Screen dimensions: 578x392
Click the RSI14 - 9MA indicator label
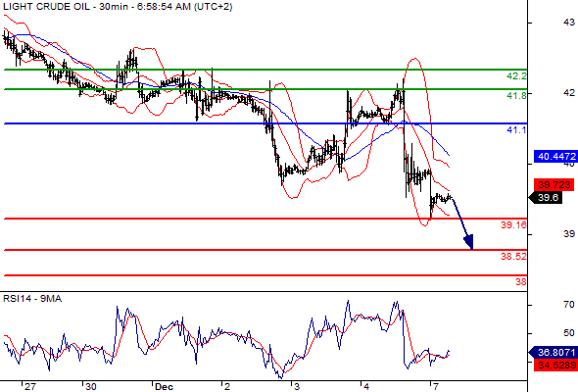[32, 299]
